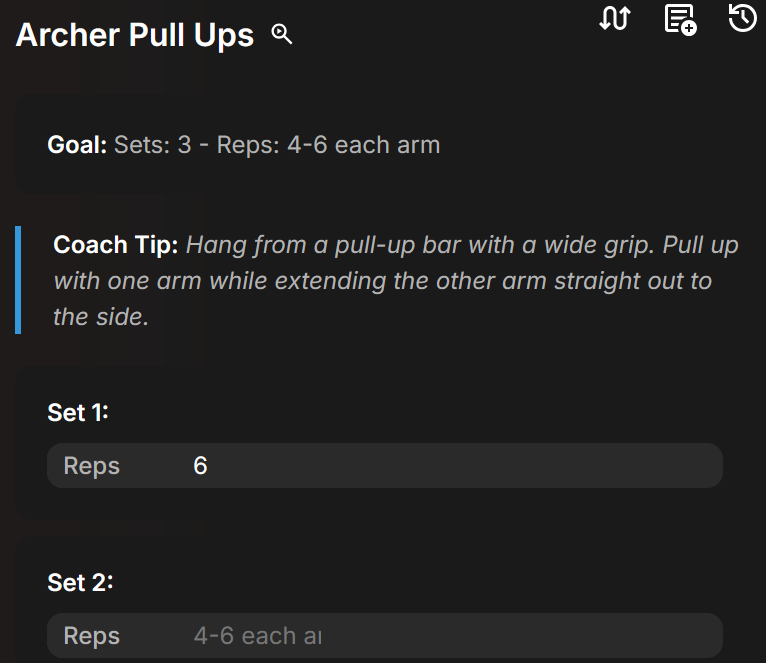Click the last line of the tip, 'the side.'
This screenshot has height=663, width=766.
(101, 318)
